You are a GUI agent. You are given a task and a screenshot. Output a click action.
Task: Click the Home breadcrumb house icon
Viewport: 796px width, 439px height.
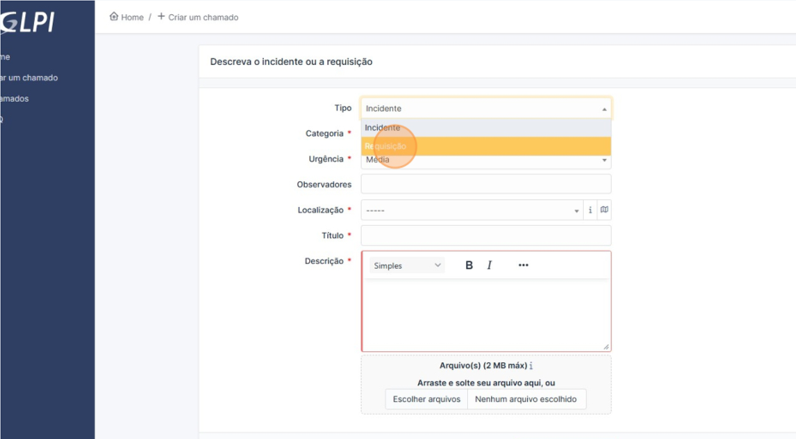[113, 17]
